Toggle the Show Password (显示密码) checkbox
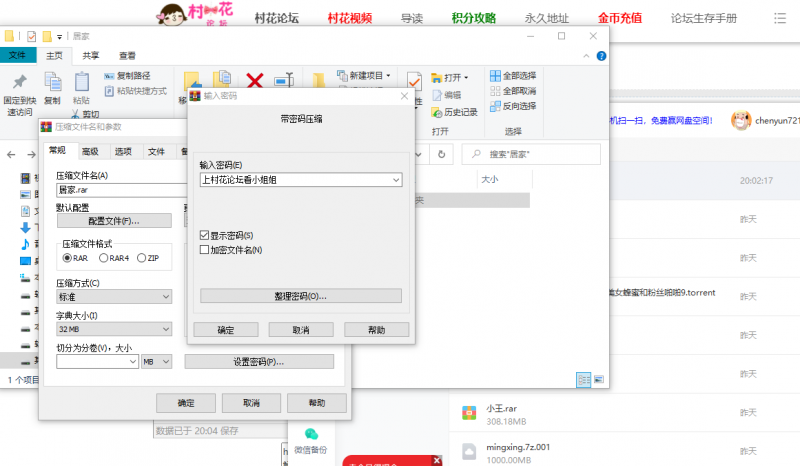This screenshot has height=466, width=800. pyautogui.click(x=205, y=235)
